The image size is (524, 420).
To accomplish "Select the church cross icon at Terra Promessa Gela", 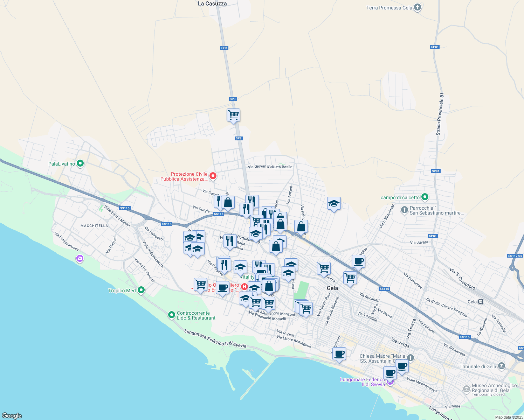I will 417,7.
